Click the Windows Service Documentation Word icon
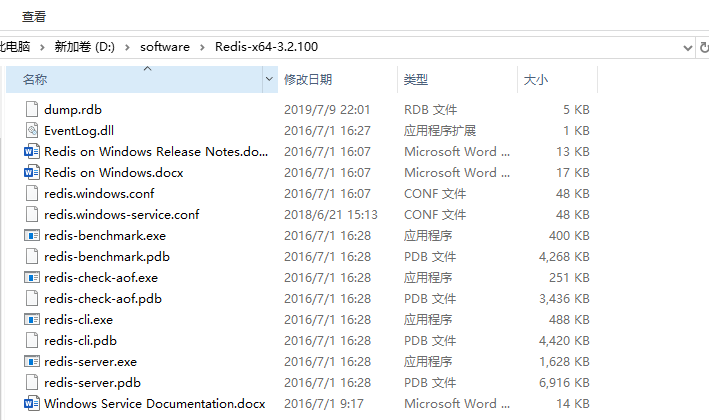The width and height of the screenshot is (709, 420). coord(32,404)
